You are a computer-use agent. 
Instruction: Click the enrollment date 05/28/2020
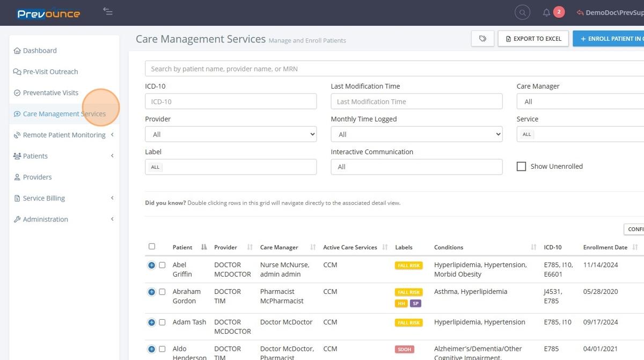[x=601, y=292]
